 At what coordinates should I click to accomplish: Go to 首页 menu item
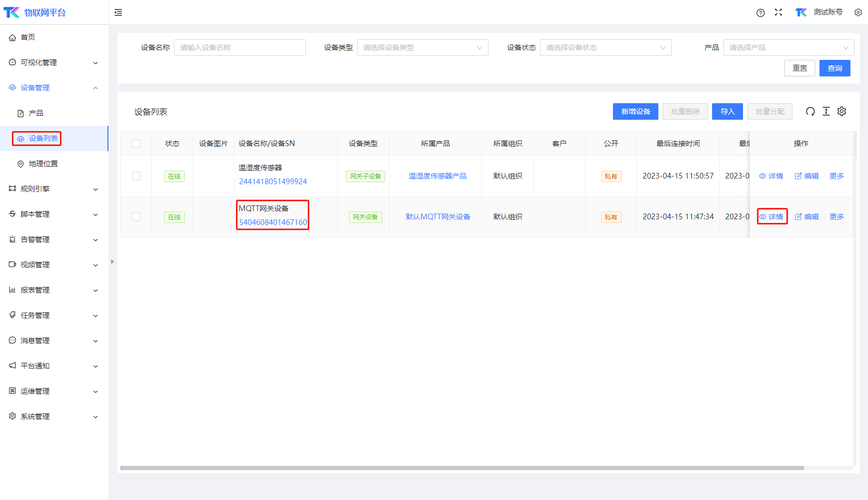coord(54,37)
